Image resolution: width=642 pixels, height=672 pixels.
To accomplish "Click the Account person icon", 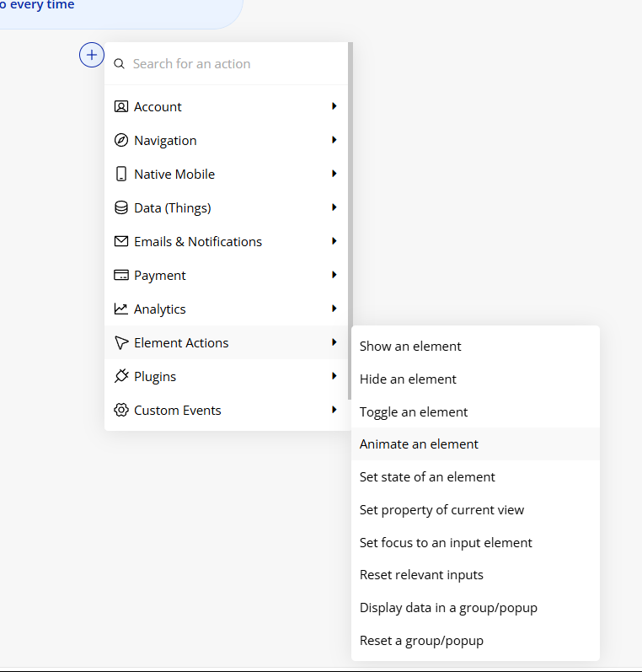I will point(121,106).
